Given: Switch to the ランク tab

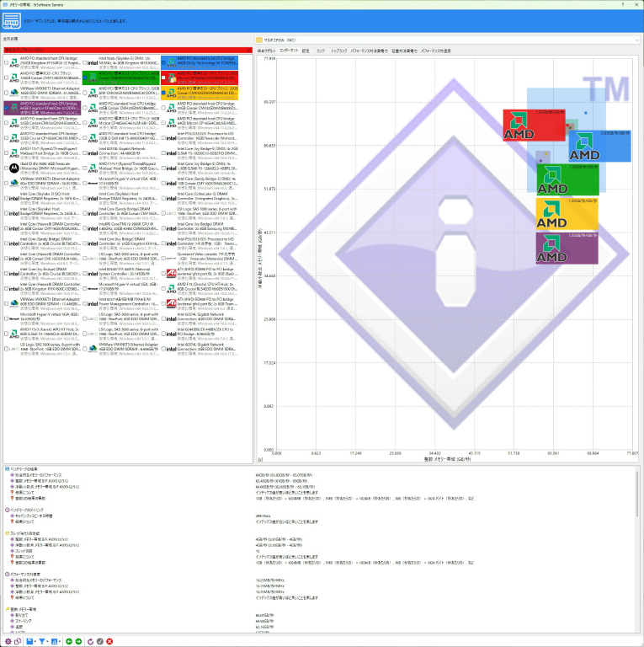Looking at the screenshot, I should [x=321, y=51].
